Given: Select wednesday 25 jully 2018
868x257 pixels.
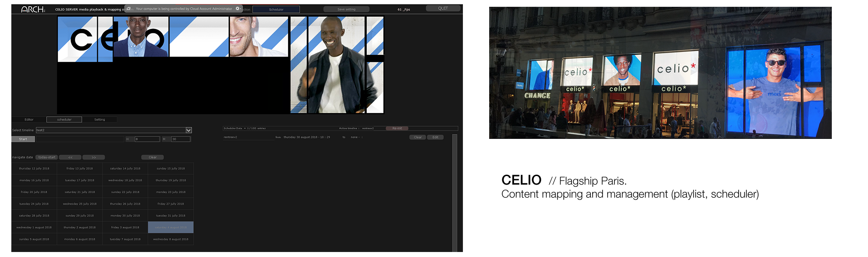Looking at the screenshot, I should tap(80, 204).
